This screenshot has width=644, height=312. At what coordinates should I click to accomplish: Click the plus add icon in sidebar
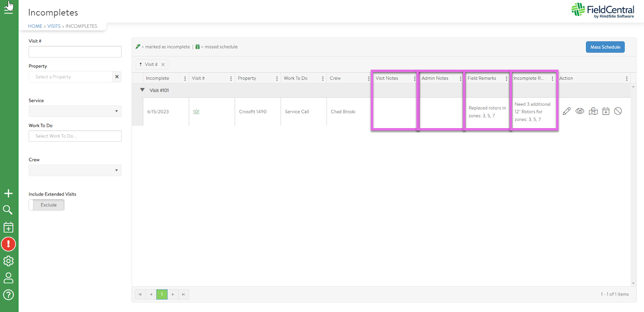(8, 193)
